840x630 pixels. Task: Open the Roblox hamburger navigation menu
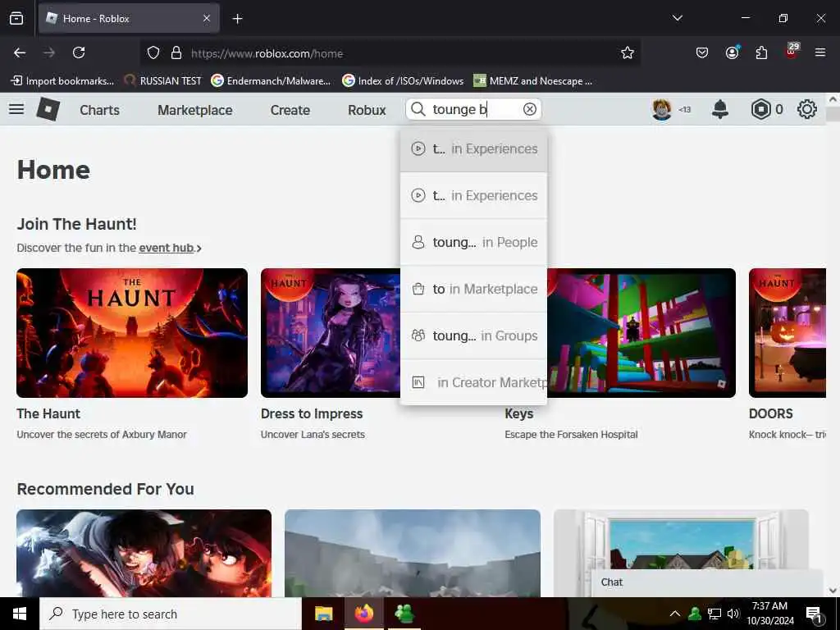tap(16, 109)
